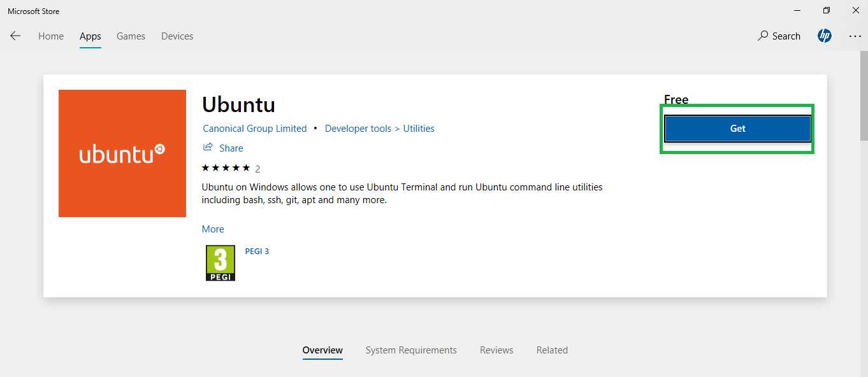Open the Developer tools category link
The width and height of the screenshot is (868, 377).
click(x=358, y=129)
